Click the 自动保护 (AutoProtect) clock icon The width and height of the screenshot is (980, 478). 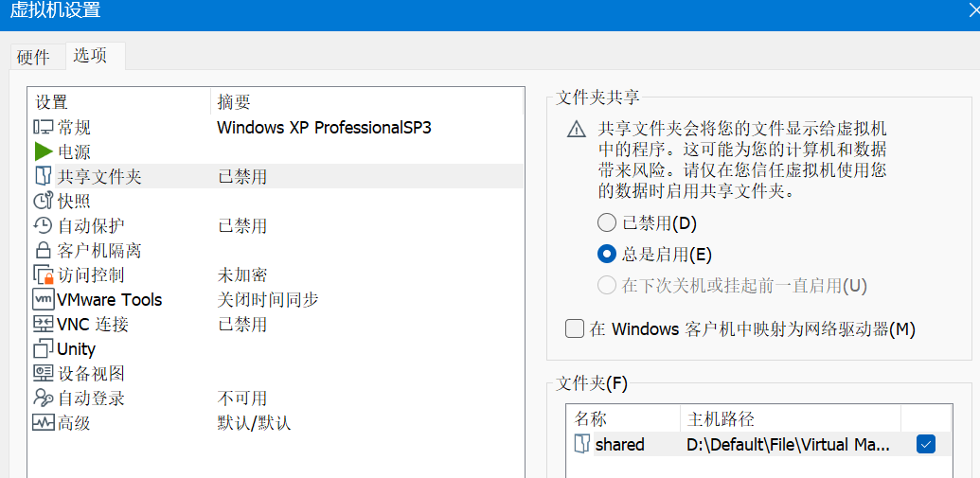coord(44,225)
